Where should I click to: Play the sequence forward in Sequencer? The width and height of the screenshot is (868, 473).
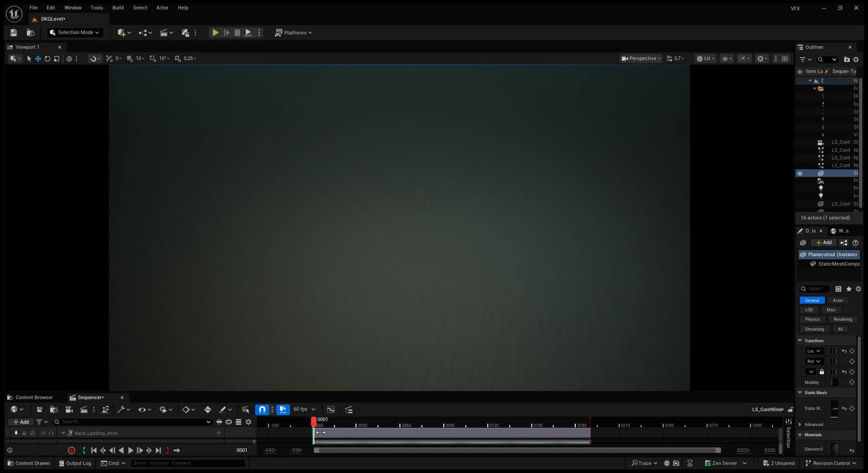click(x=130, y=451)
